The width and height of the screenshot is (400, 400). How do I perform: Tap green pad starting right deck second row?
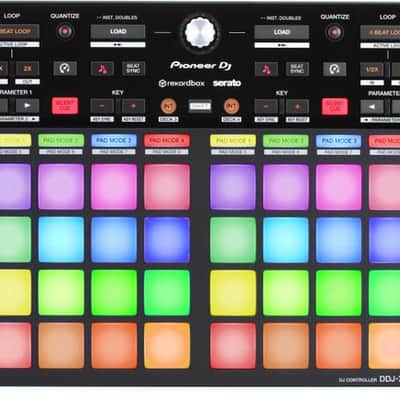click(x=233, y=240)
